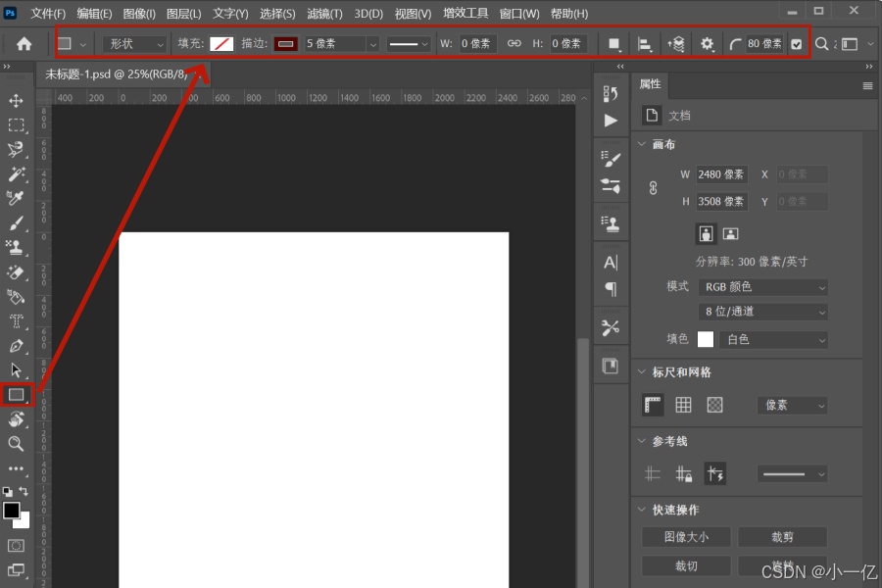Collapse the 标尺和网格 section
Screen dimensions: 882x588
[x=642, y=372]
